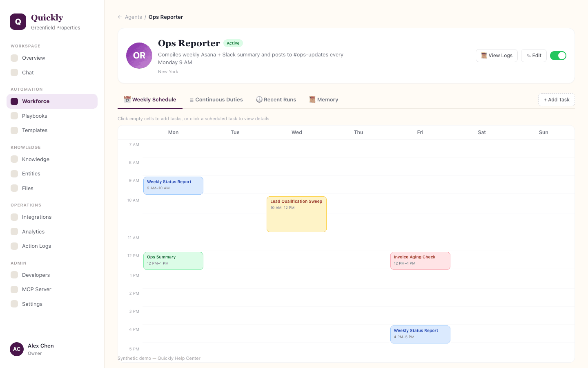Image resolution: width=588 pixels, height=368 pixels.
Task: Click the 3 PM time label
Action: coord(134,312)
